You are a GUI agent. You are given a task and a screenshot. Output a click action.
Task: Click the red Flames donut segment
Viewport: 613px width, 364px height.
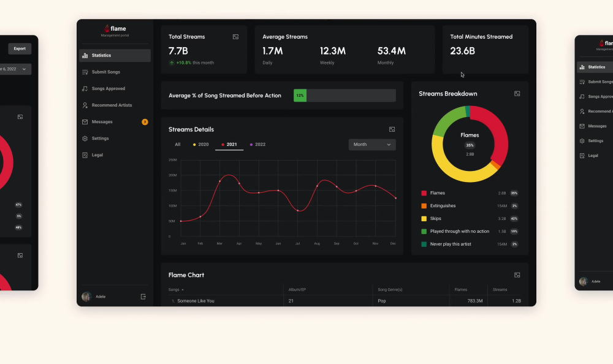click(500, 133)
